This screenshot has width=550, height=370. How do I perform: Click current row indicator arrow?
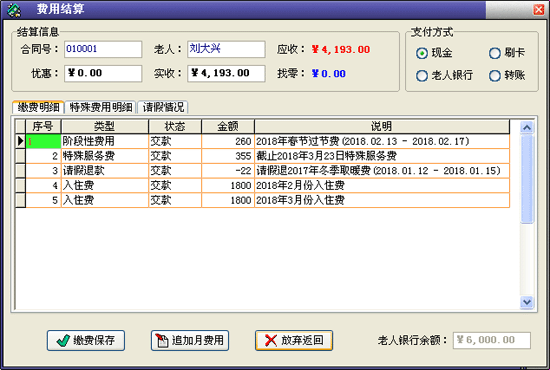tap(20, 141)
